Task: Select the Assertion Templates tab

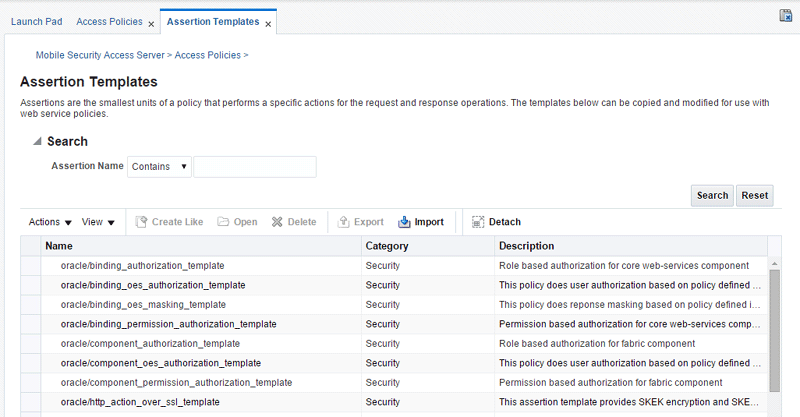Action: click(x=213, y=21)
